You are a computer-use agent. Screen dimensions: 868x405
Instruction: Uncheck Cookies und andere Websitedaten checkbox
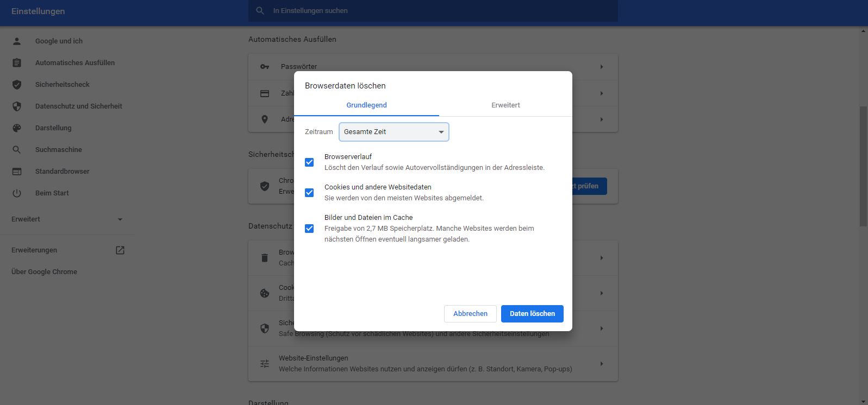(309, 193)
